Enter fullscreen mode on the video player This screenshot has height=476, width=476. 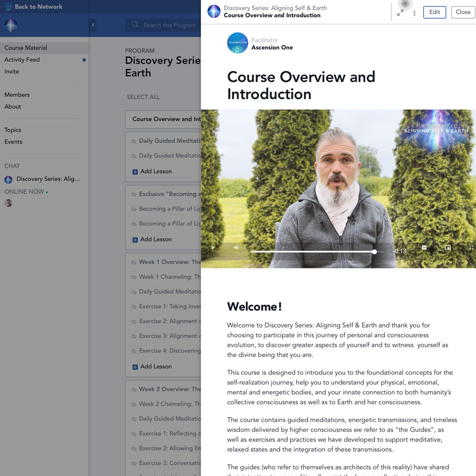471,248
